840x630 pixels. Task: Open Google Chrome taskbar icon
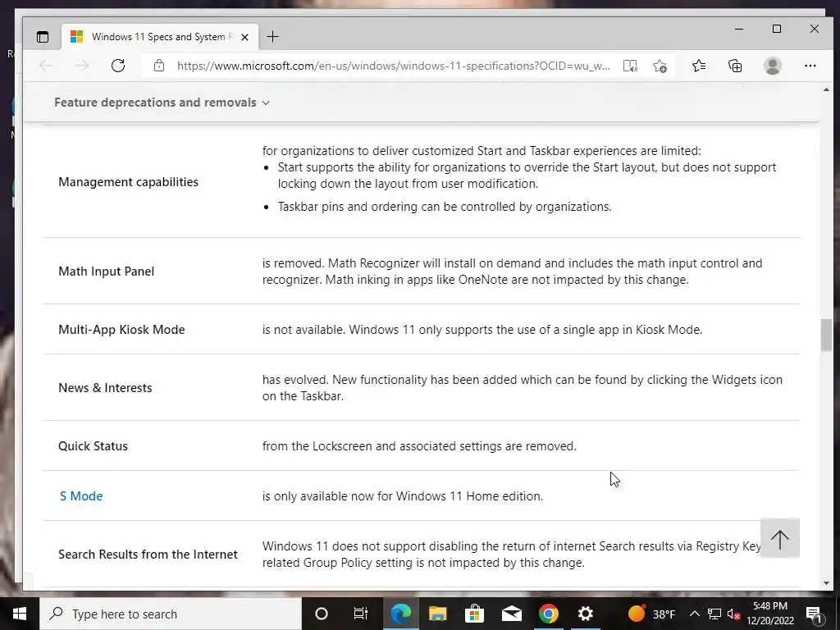coord(549,614)
